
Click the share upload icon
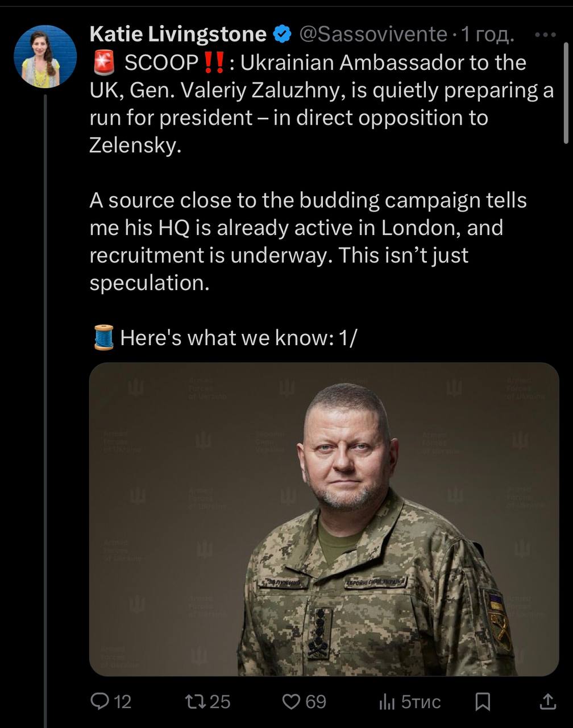(x=547, y=701)
